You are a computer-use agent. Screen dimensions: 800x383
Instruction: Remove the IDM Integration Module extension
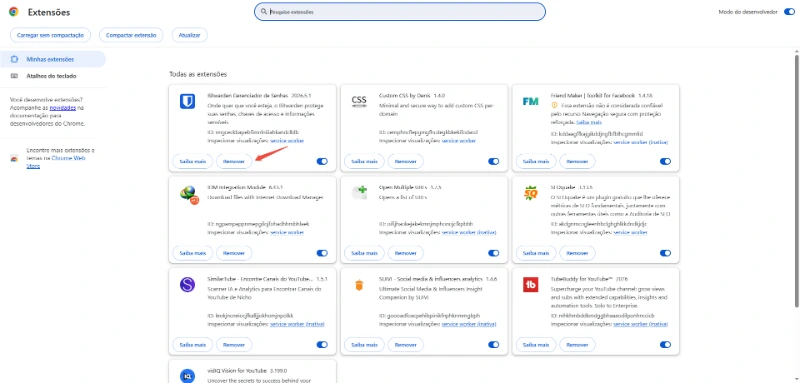pos(234,253)
